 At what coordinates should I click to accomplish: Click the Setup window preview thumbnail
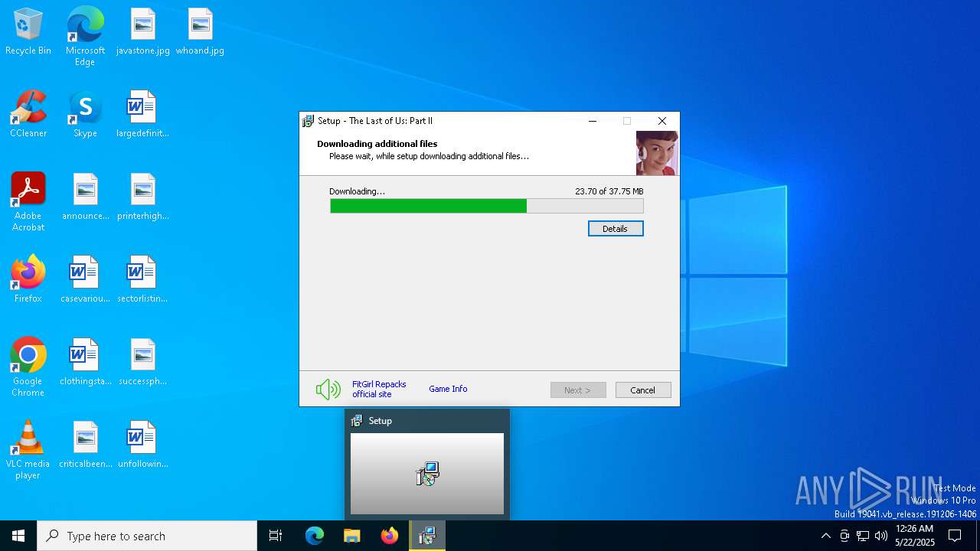(x=427, y=474)
